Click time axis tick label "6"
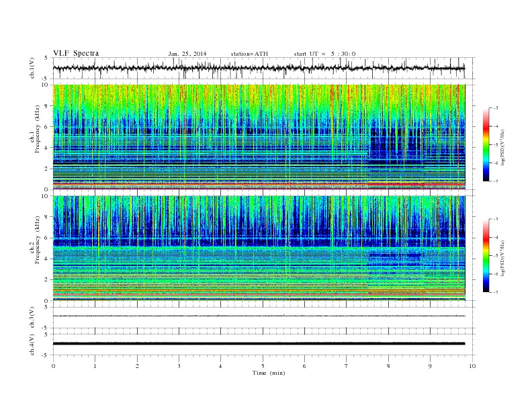Image resolution: width=532 pixels, height=411 pixels. (x=304, y=366)
